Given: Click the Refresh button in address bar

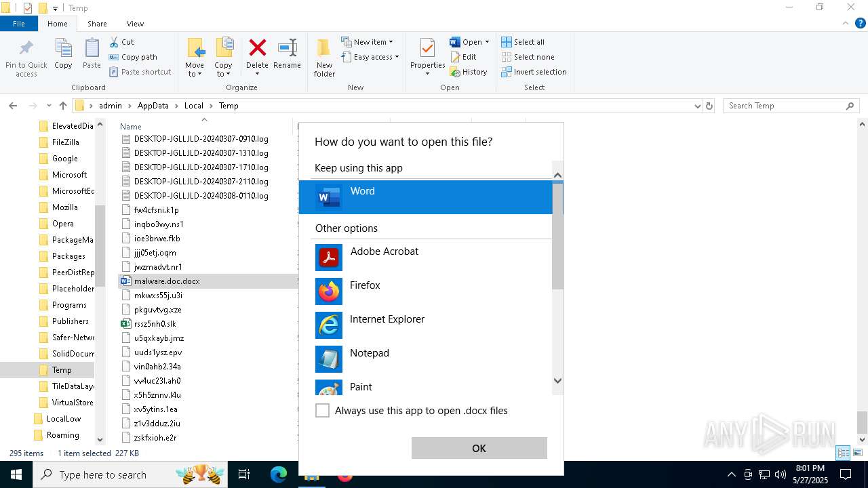Looking at the screenshot, I should [709, 106].
